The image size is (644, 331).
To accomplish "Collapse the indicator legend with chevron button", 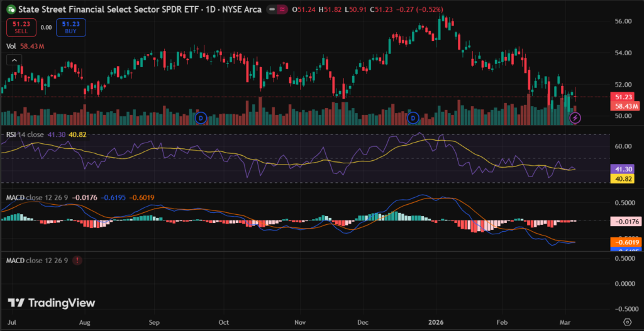I will click(13, 60).
